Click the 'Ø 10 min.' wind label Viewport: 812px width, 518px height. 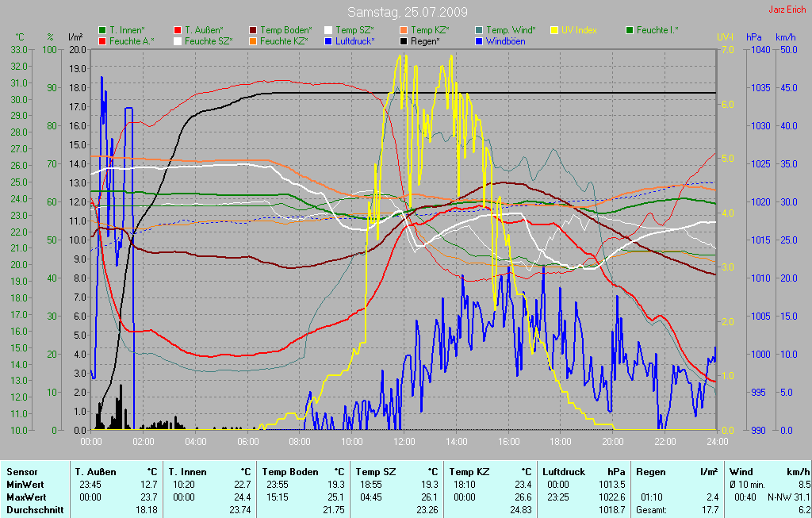[747, 485]
